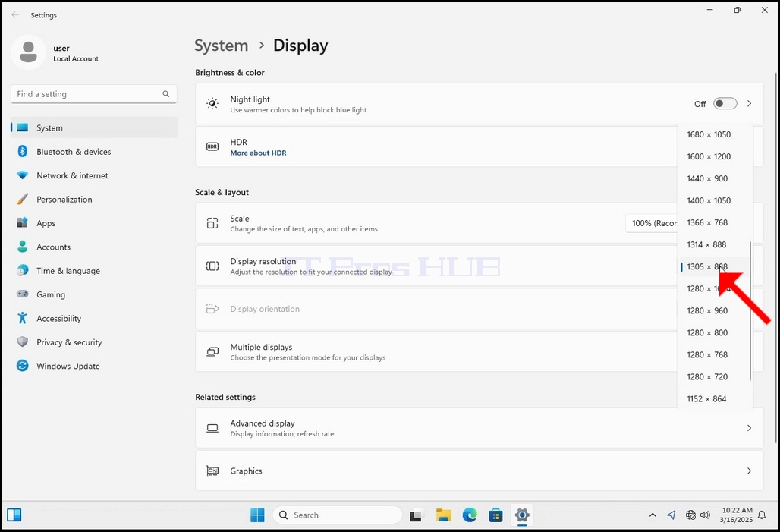Open the Widgets button on taskbar
780x532 pixels.
(14, 515)
